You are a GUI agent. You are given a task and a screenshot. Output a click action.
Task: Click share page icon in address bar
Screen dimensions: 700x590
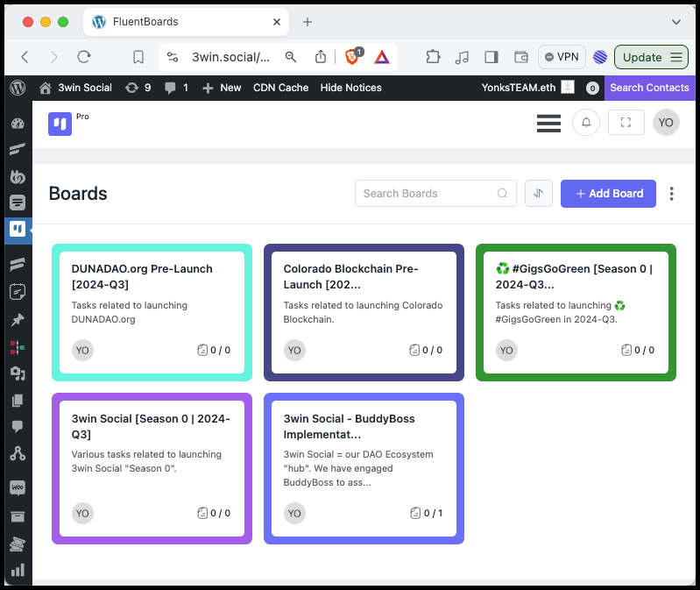[321, 57]
